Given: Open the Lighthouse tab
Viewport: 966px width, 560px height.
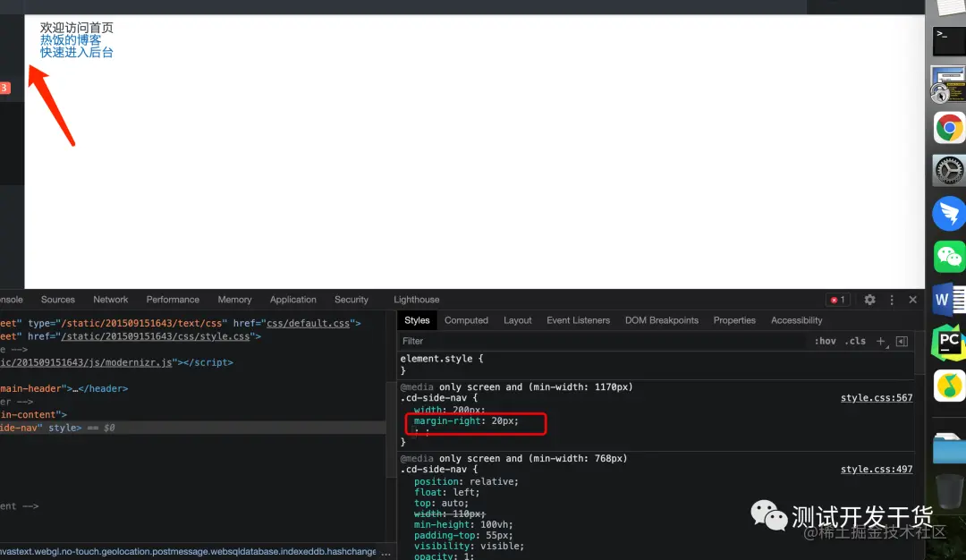Looking at the screenshot, I should point(417,300).
